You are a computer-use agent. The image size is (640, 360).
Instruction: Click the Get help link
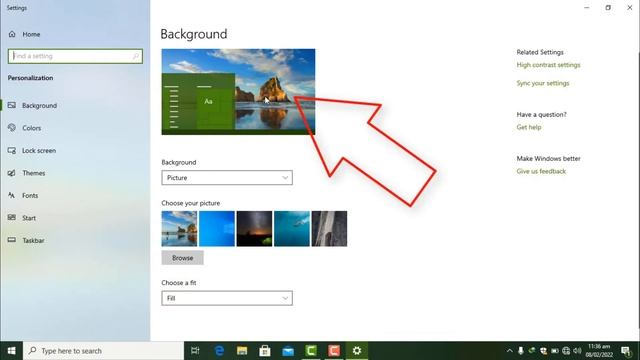529,127
